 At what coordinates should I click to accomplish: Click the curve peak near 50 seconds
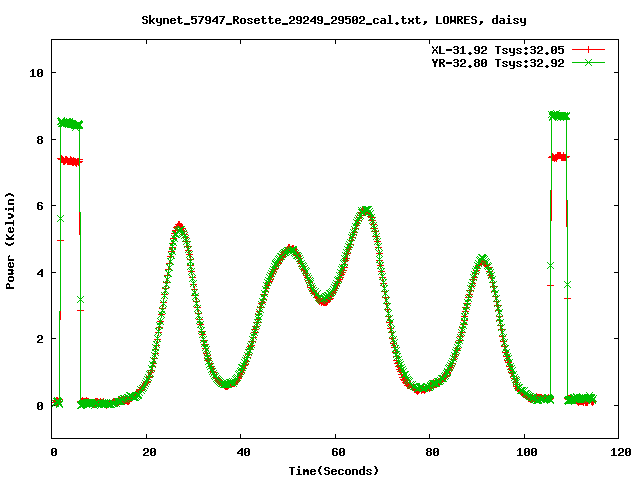(x=289, y=249)
